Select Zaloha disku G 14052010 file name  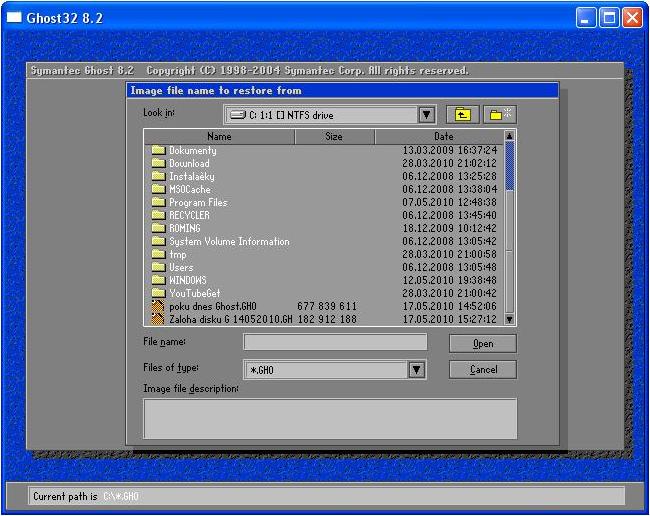230,319
